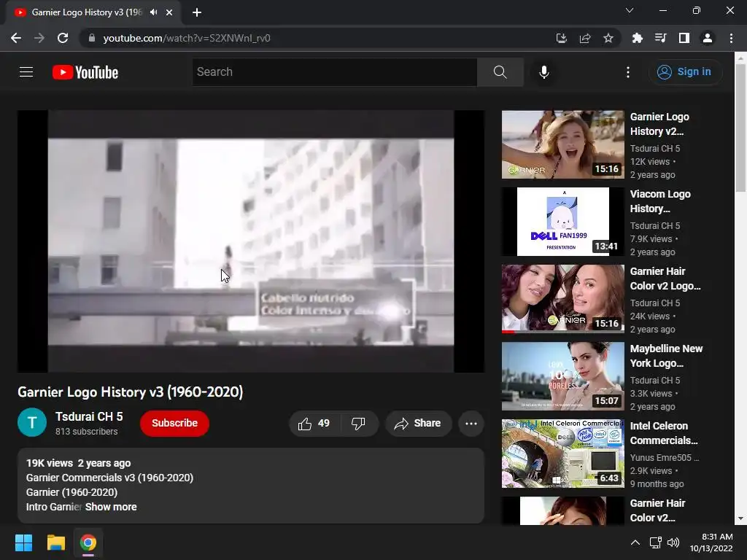
Task: Open File Explorer from taskbar
Action: [x=55, y=542]
